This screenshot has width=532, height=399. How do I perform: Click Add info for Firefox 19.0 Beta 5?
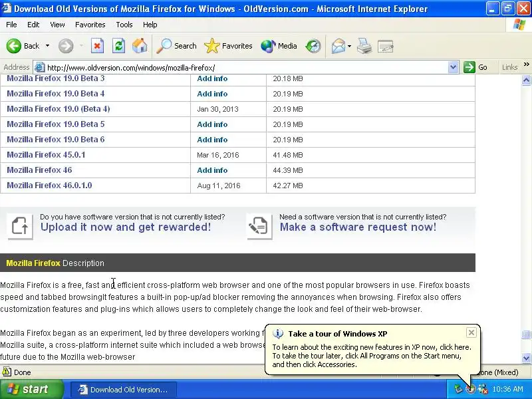coord(212,124)
